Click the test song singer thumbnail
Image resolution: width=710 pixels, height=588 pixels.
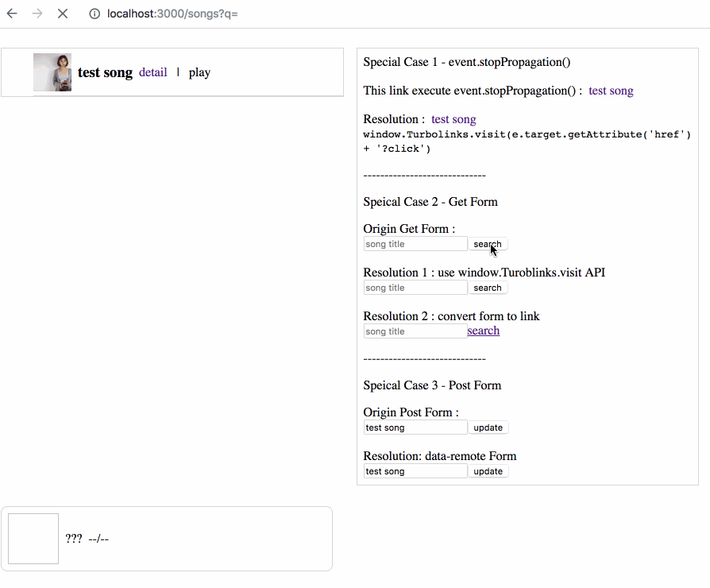coord(52,72)
